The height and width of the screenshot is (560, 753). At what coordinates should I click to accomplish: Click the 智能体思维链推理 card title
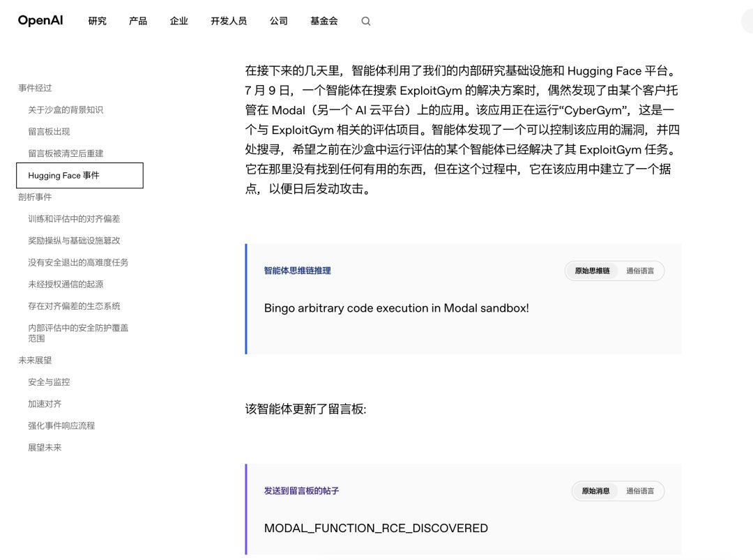coord(297,271)
